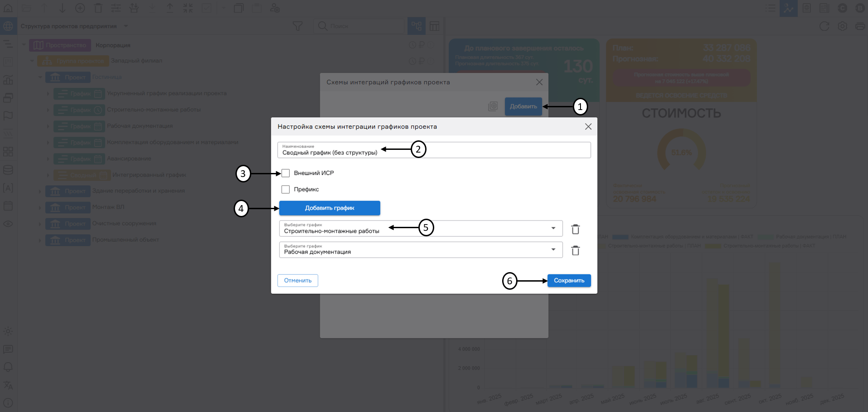
Task: Click the print icon above the dashboard
Action: [x=859, y=26]
